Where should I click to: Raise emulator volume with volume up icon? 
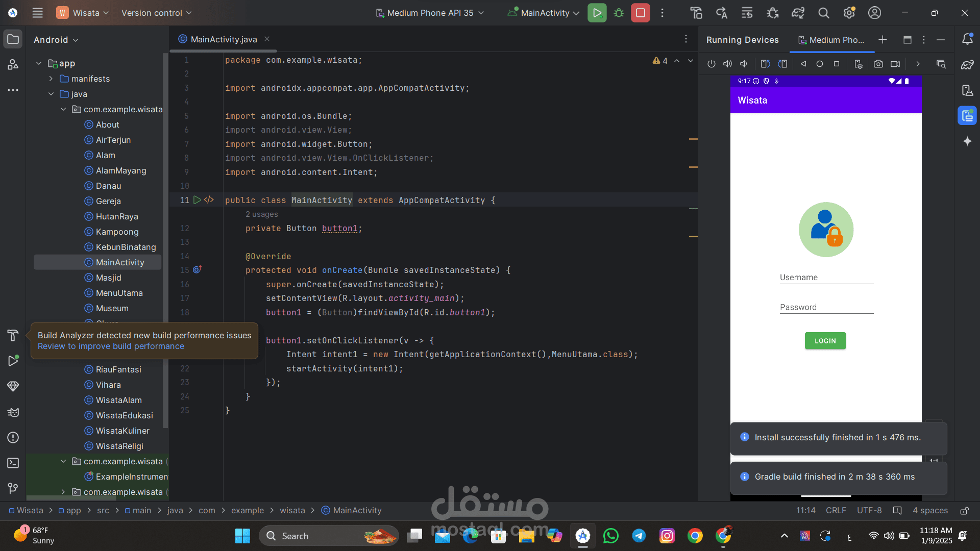point(727,64)
